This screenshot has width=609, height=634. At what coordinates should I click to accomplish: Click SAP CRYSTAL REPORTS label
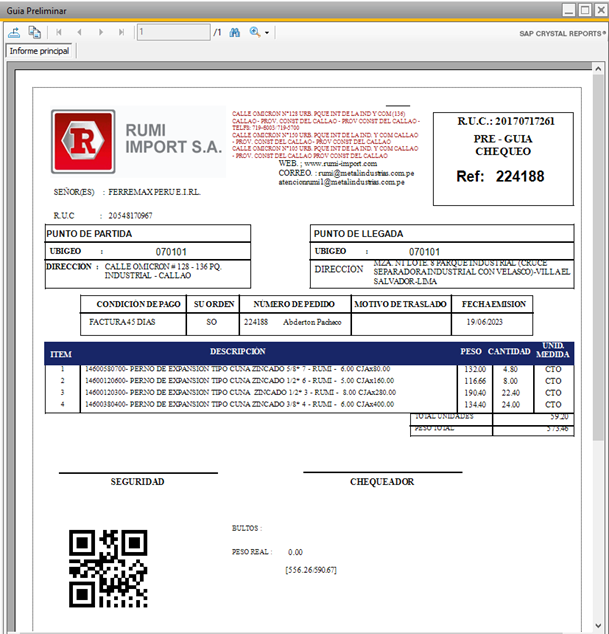[562, 34]
